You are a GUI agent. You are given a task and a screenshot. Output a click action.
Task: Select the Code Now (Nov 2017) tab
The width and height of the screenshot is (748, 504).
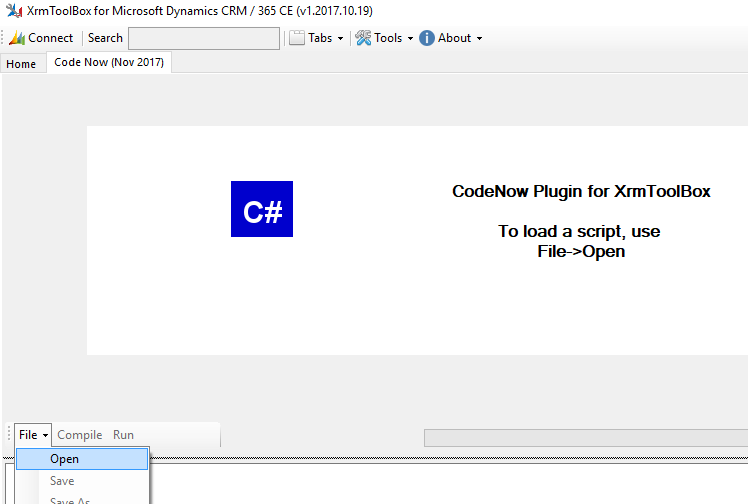(x=109, y=62)
